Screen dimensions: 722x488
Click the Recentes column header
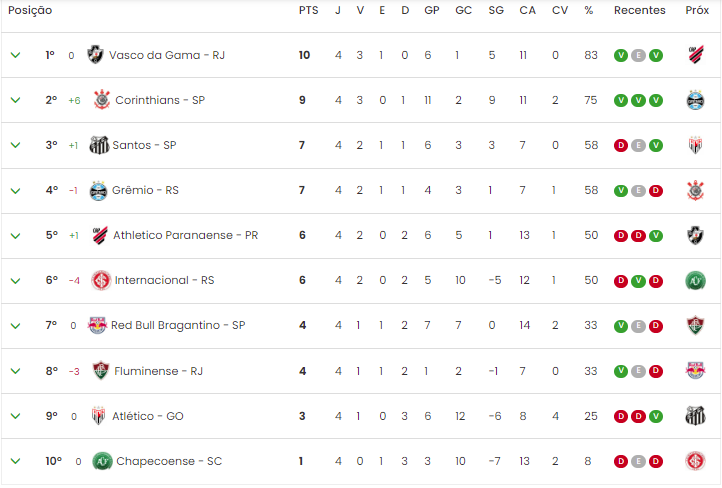640,10
